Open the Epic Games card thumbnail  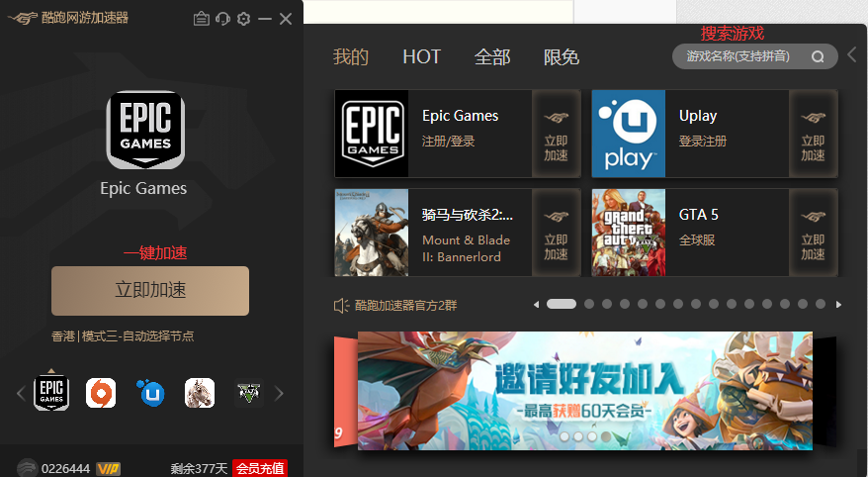coord(372,134)
